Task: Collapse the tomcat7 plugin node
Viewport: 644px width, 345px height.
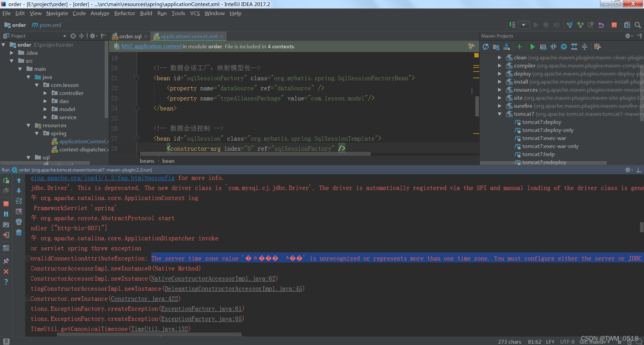Action: [x=500, y=114]
